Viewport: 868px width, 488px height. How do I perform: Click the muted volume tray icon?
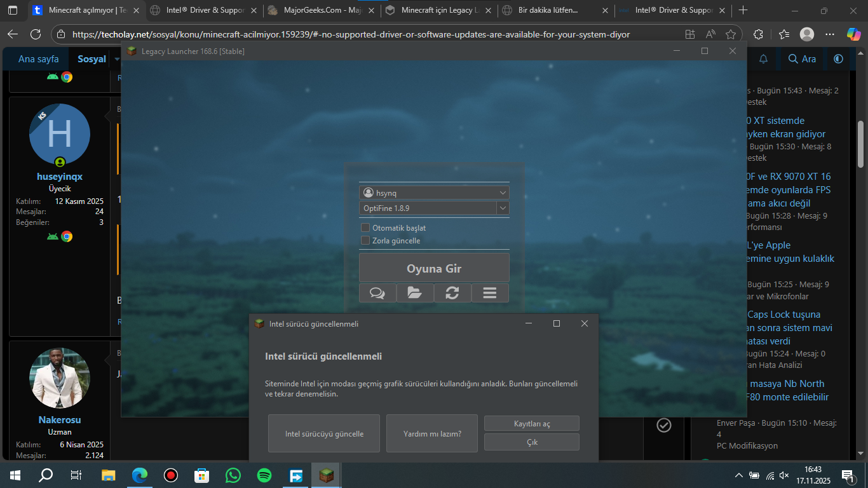click(x=784, y=475)
